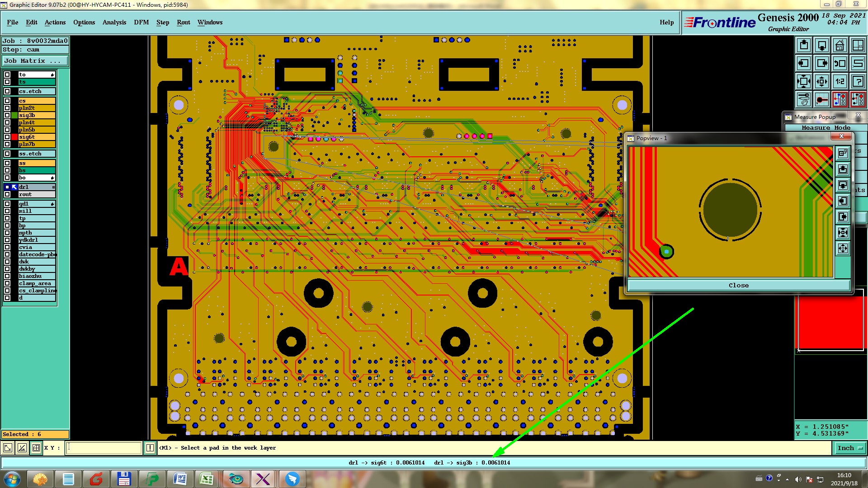Toggle the checkbox for layer sig3b
Screen dimensions: 868x488
[7, 115]
